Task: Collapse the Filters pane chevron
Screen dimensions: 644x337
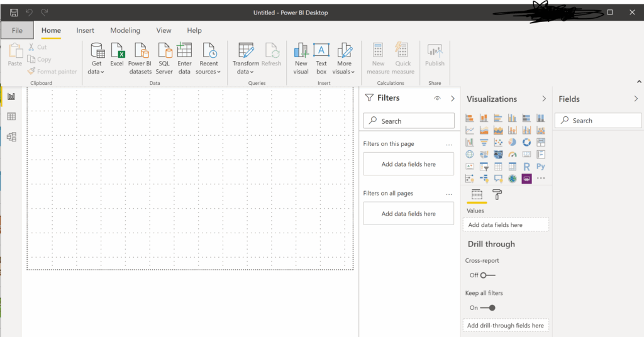Action: coord(453,99)
